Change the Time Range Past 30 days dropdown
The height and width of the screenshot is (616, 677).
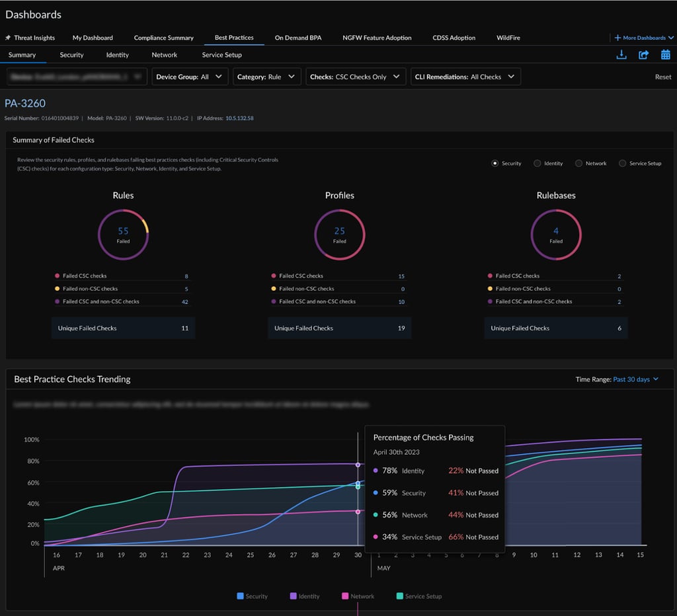[x=632, y=379]
